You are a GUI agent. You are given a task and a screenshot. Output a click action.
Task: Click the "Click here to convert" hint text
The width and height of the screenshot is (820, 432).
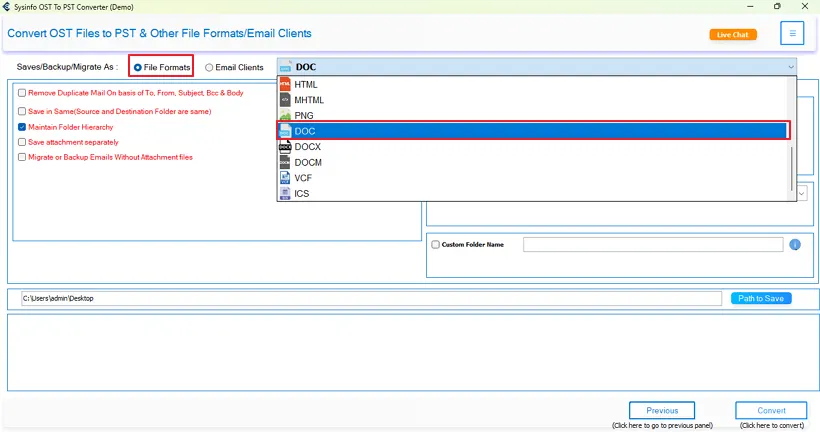click(x=771, y=426)
